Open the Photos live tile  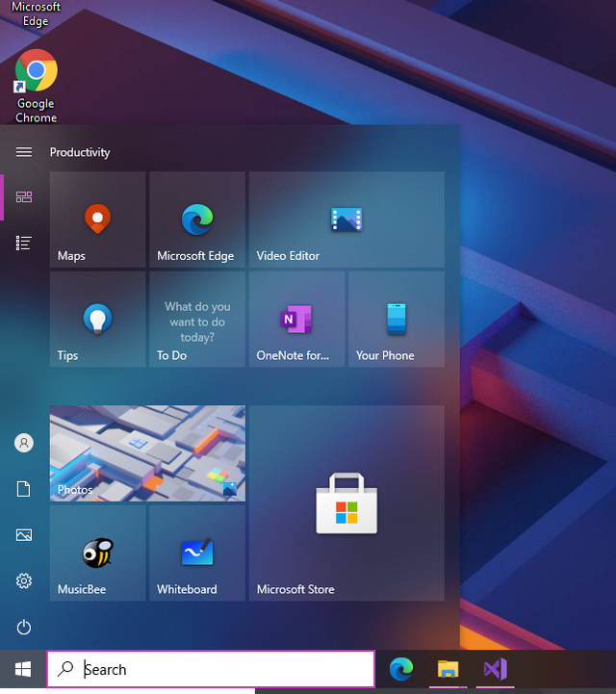pos(147,453)
